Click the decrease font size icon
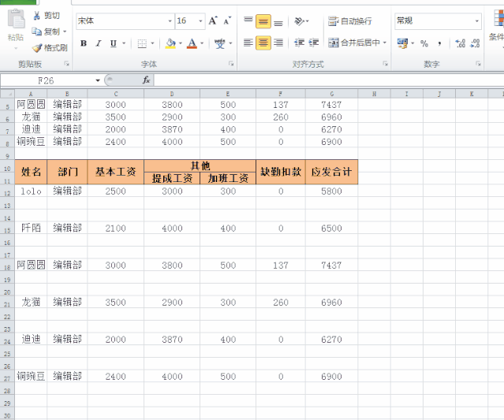 pos(227,21)
